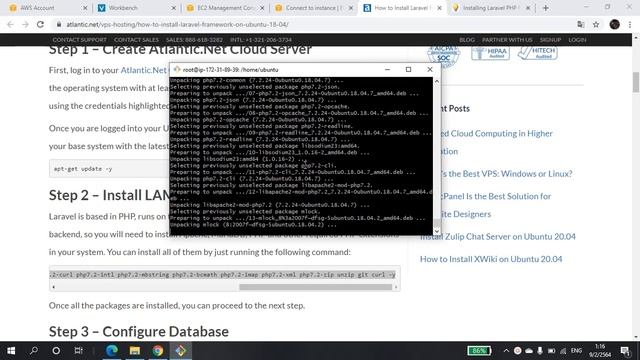Click the page vertical scrollbar thumb
The height and width of the screenshot is (360, 640).
click(x=636, y=82)
